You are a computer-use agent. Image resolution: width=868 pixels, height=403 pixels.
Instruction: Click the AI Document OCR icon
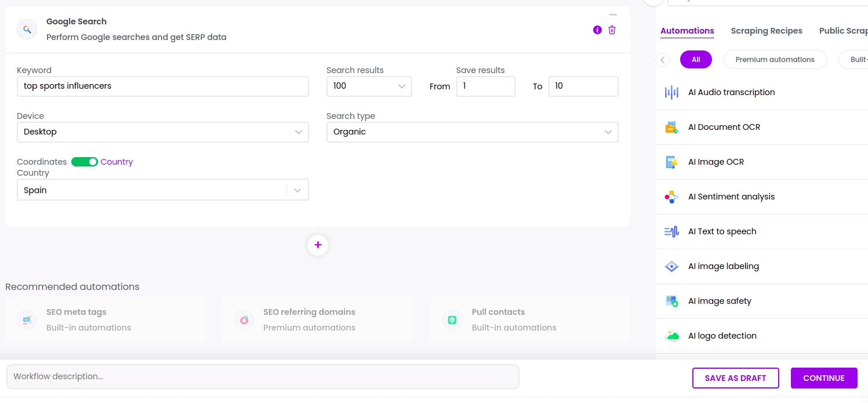pos(671,127)
